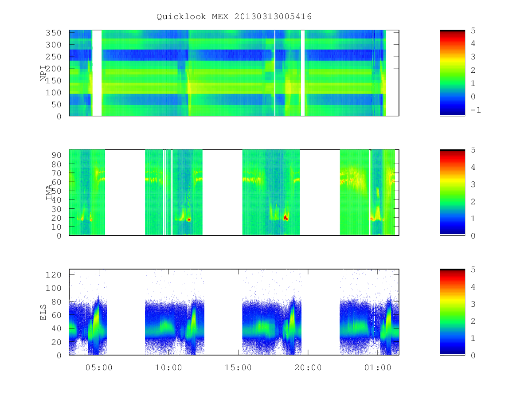Click the 20:00 time tick label
The height and width of the screenshot is (399, 532).
308,368
